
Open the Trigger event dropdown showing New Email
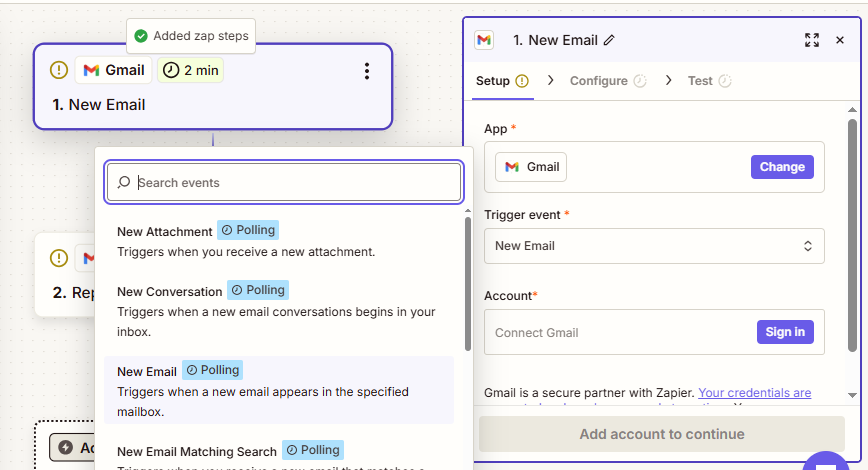(654, 246)
